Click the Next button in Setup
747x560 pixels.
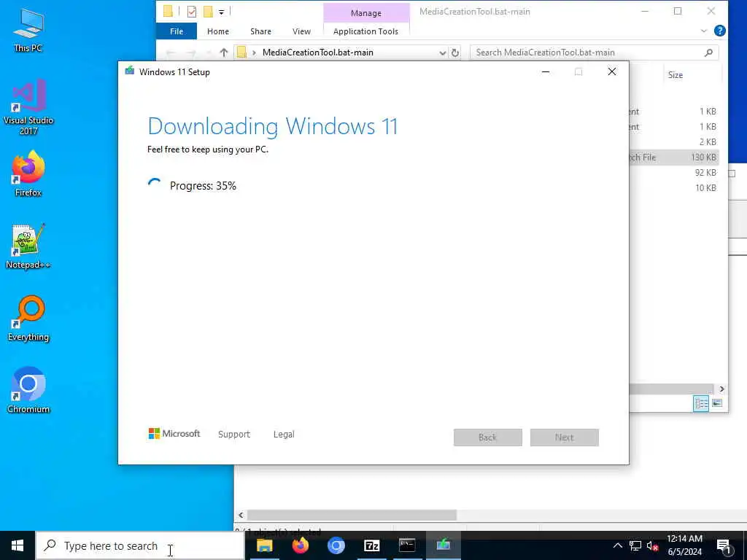point(565,437)
